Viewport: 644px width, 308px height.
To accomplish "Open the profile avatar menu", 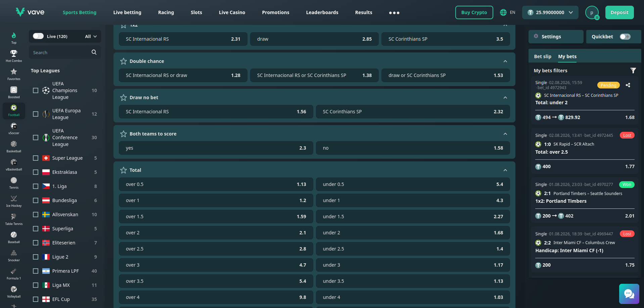I will tap(592, 12).
